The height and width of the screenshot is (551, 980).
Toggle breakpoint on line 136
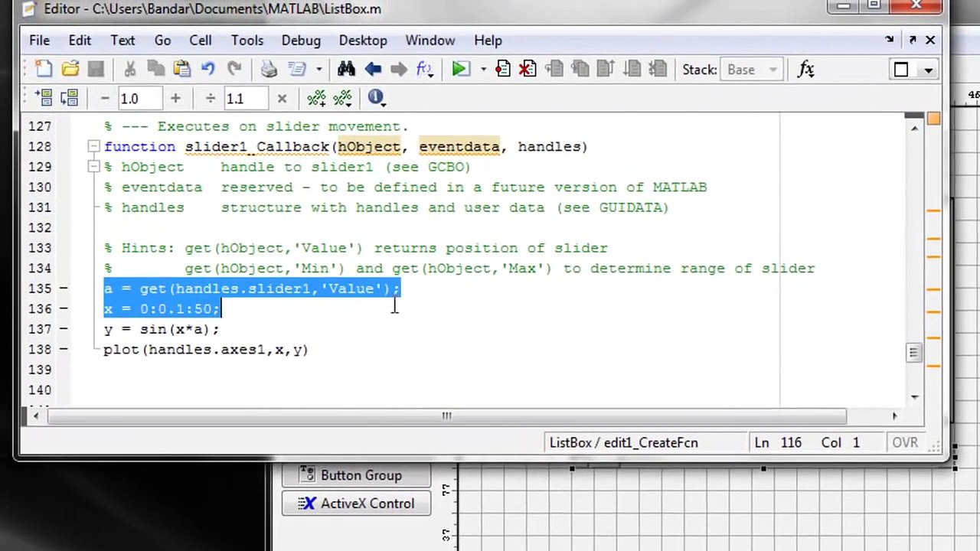click(x=64, y=308)
